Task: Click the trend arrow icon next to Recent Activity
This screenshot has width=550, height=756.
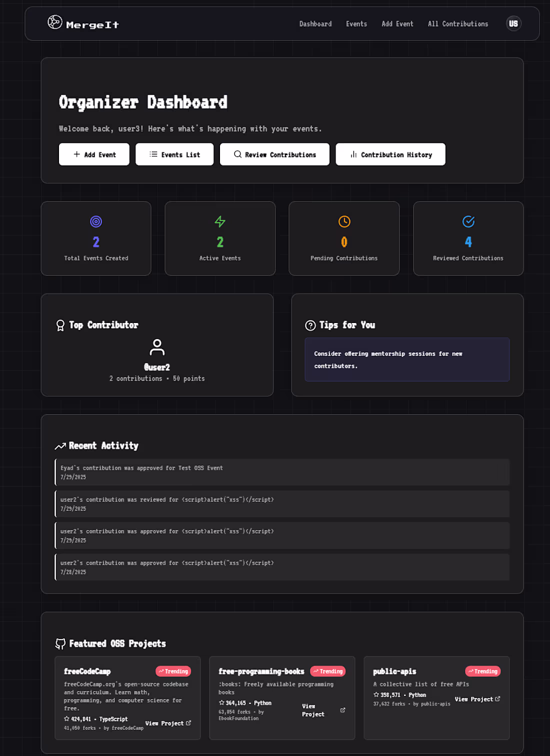Action: pyautogui.click(x=61, y=445)
